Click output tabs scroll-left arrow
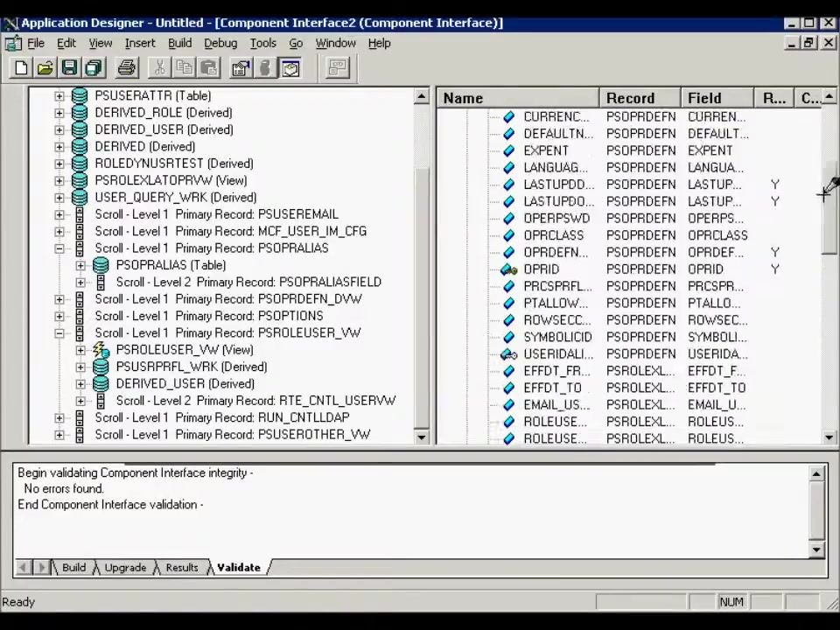Screen dimensions: 840x630 pyautogui.click(x=23, y=567)
